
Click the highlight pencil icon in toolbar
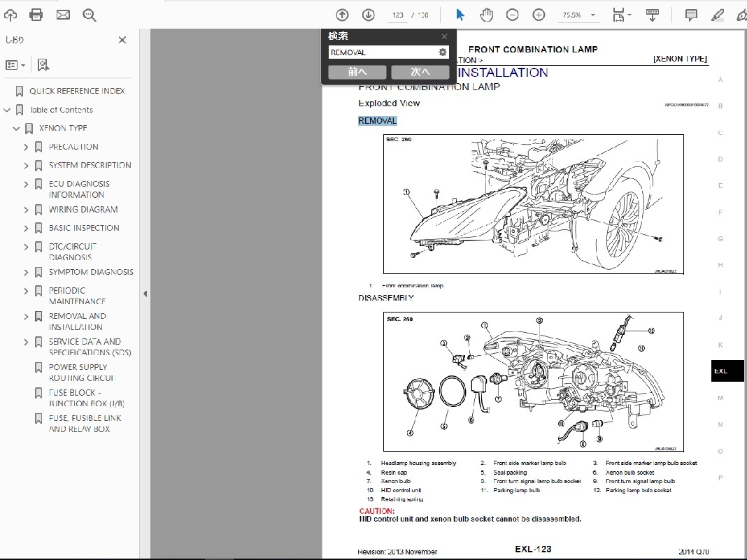(717, 14)
